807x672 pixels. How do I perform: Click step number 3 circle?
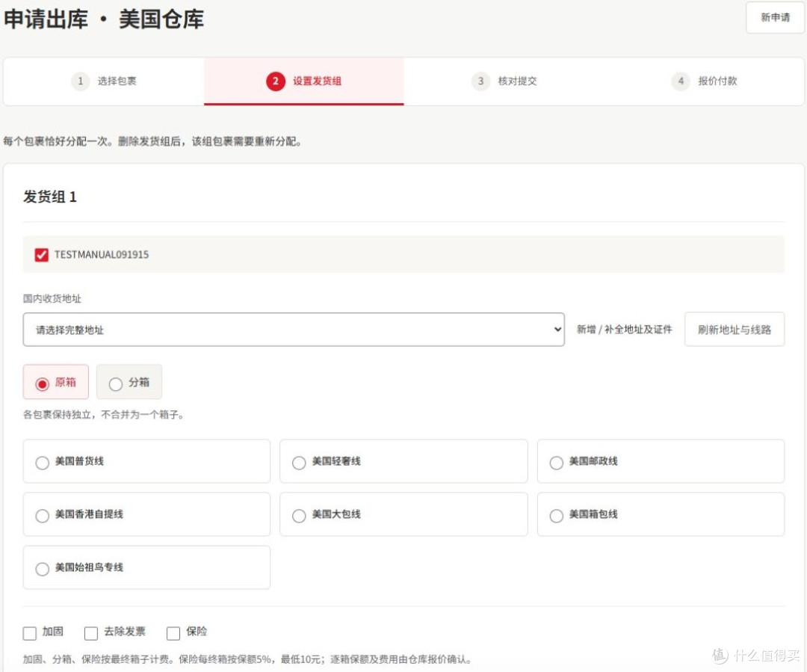point(480,81)
